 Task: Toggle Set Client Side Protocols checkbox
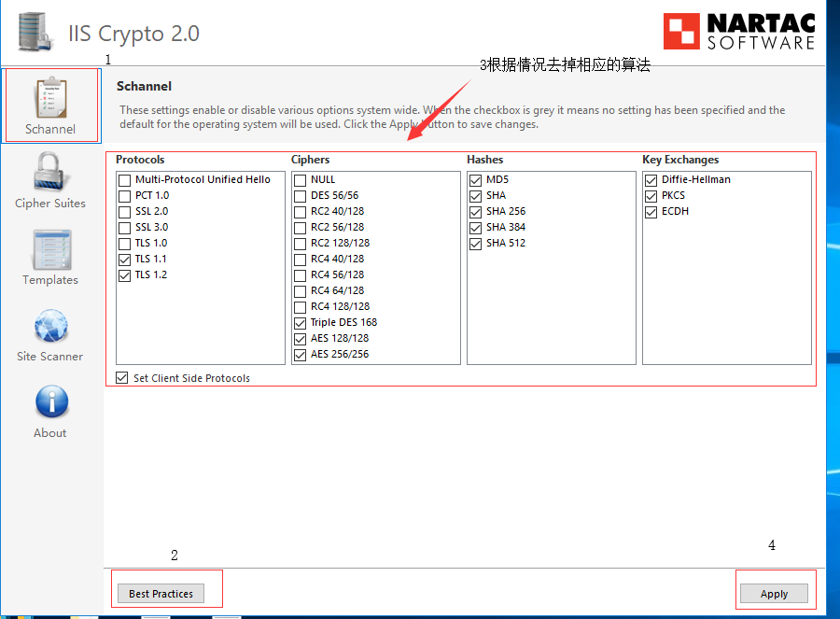coord(122,378)
